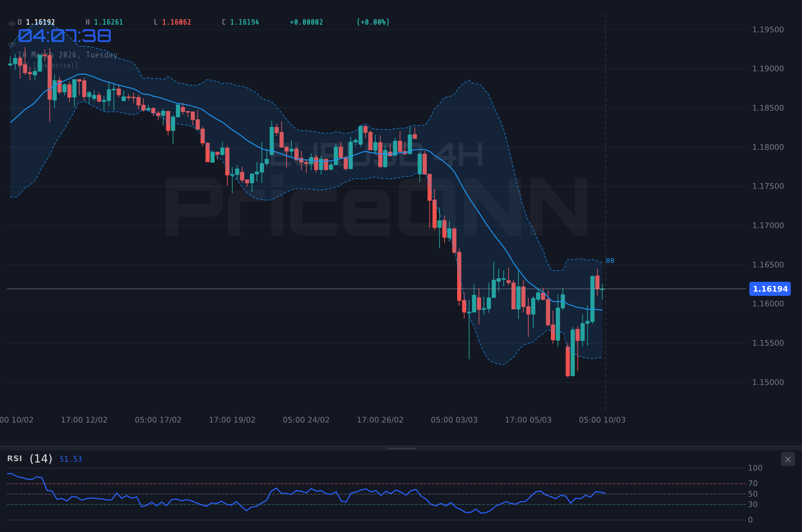Click the close value 1.16194 in the header
This screenshot has height=532, width=802.
tap(245, 22)
